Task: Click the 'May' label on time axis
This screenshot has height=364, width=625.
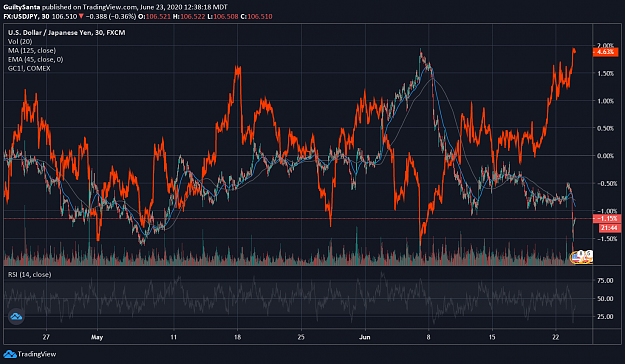Action: pos(97,337)
